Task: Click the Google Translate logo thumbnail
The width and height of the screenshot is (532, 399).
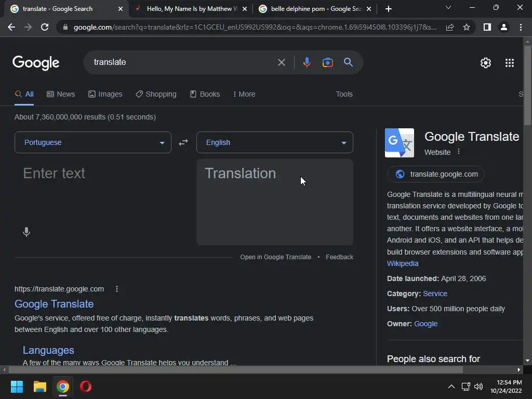Action: 400,143
